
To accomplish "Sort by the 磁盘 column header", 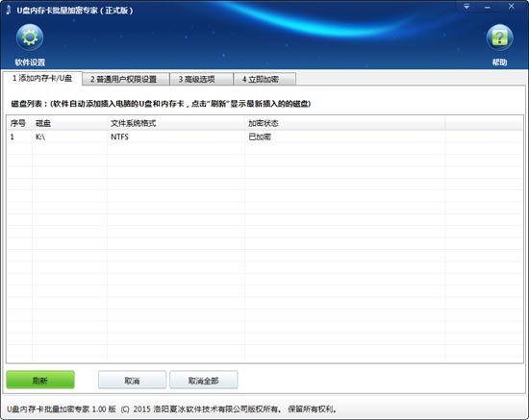I will (70, 123).
